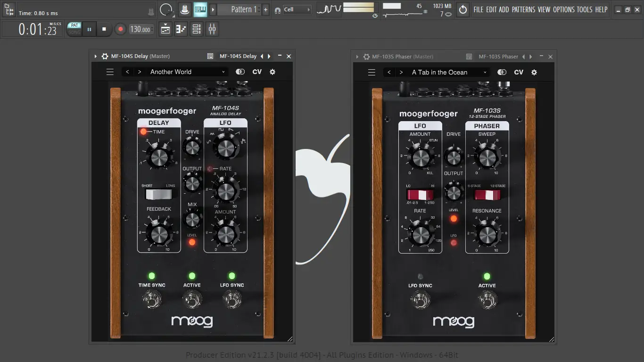Open the VIEW menu

click(544, 9)
